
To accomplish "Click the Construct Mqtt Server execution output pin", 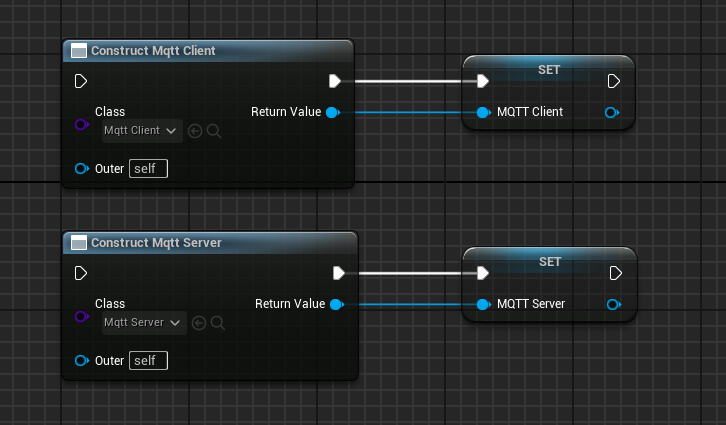I will click(x=338, y=273).
